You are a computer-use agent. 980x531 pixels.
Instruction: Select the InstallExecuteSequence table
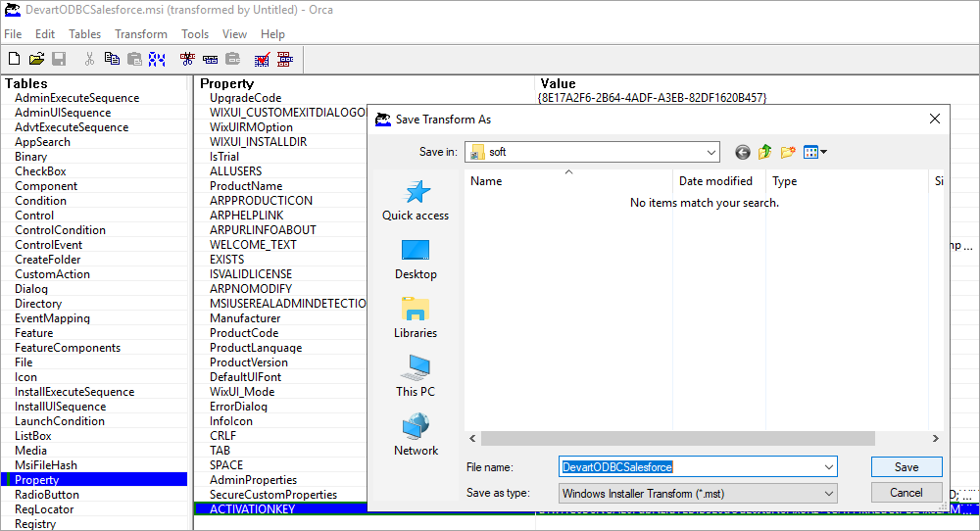pos(74,392)
